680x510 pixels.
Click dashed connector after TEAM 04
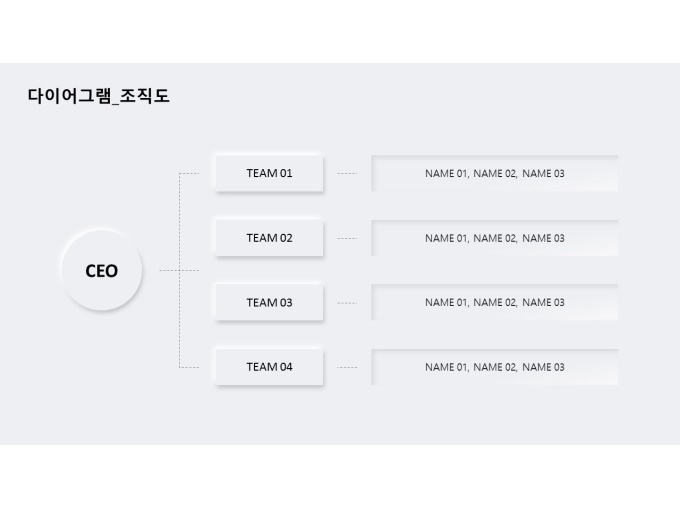[347, 367]
